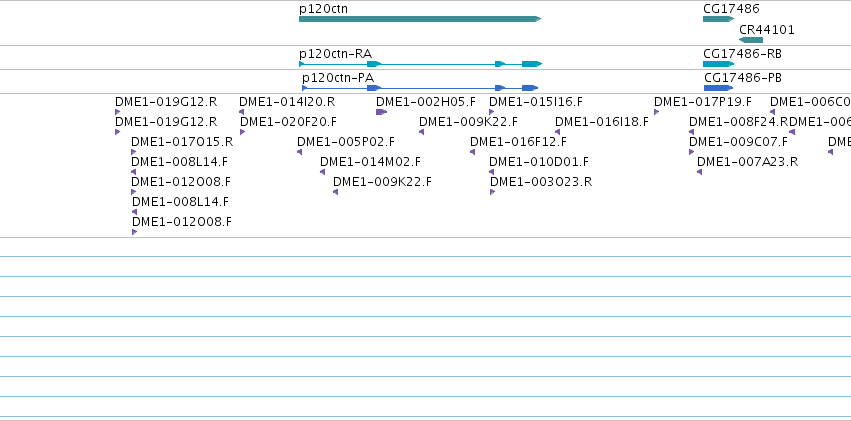
Task: Select the last exon of p120ctn-RA transcript
Action: click(532, 64)
